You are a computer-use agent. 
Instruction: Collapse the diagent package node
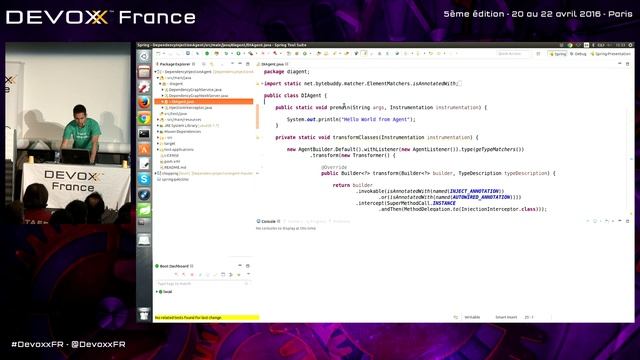point(160,84)
